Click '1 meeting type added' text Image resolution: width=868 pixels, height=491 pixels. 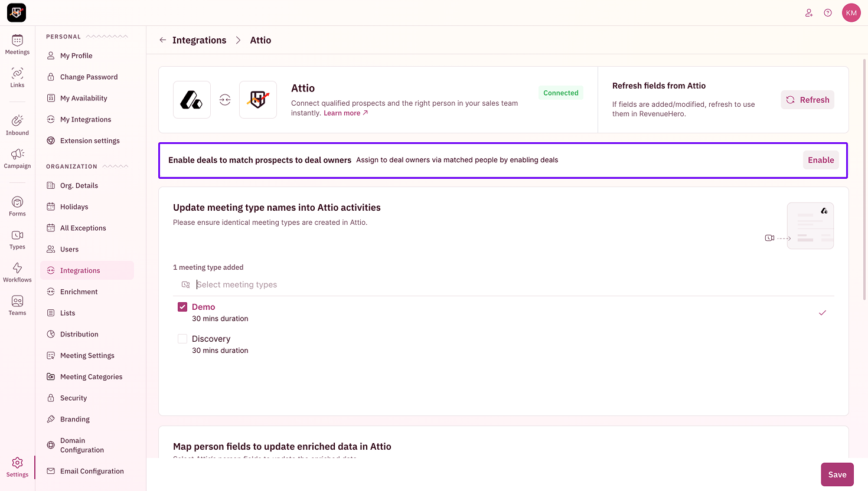208,267
